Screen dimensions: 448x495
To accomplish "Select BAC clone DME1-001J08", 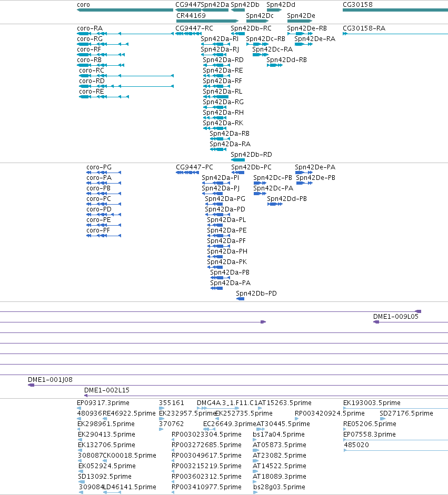I will point(238,385).
